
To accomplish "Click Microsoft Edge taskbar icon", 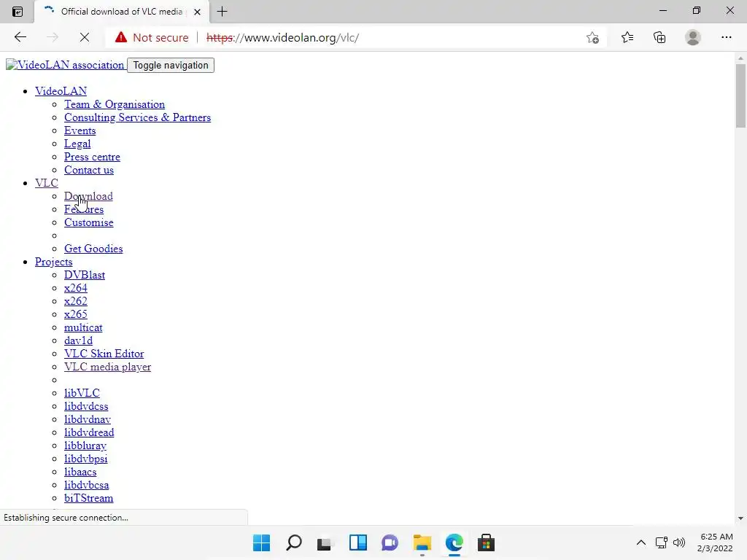I will (x=454, y=542).
